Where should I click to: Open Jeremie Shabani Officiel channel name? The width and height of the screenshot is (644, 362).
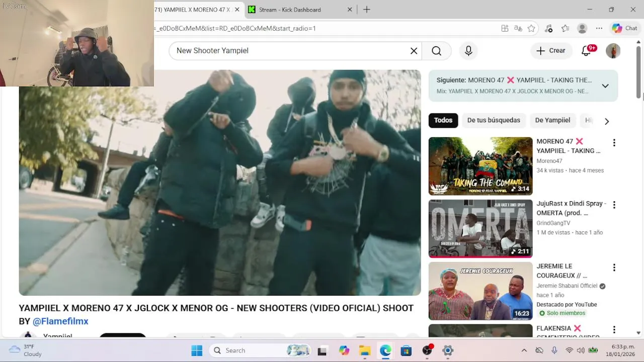pyautogui.click(x=567, y=286)
